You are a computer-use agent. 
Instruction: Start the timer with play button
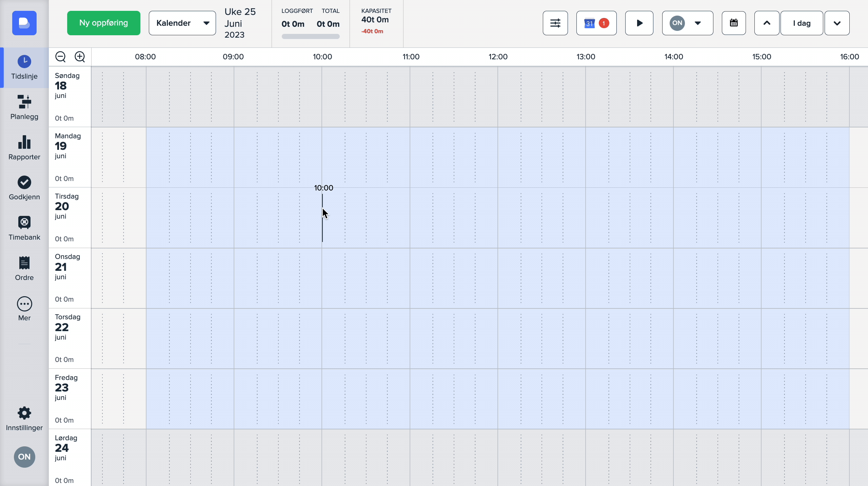pyautogui.click(x=639, y=23)
